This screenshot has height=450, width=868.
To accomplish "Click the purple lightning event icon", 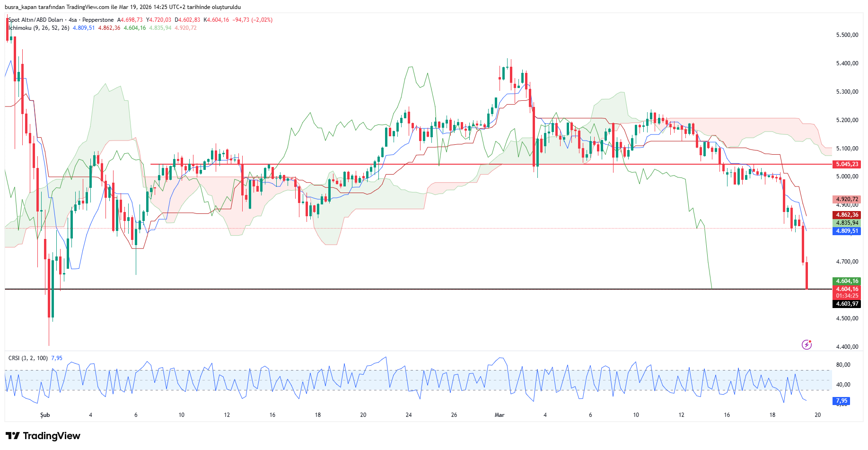I will tap(807, 344).
